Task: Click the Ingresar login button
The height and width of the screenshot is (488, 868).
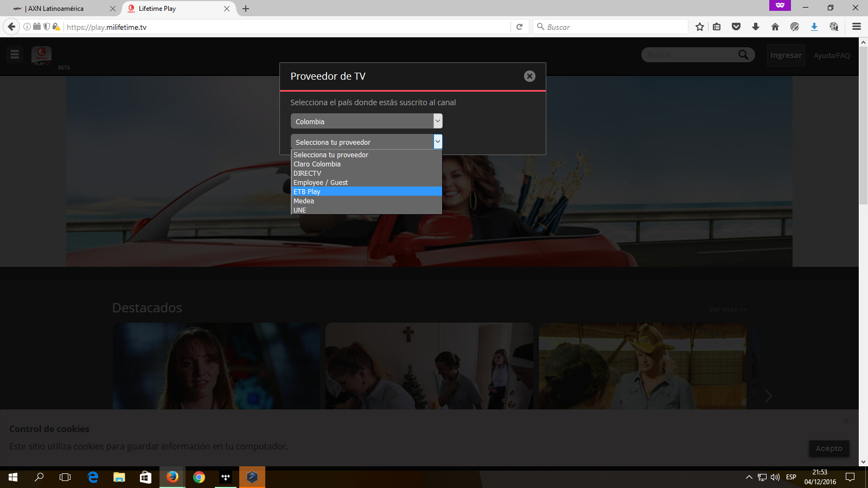Action: (x=786, y=55)
